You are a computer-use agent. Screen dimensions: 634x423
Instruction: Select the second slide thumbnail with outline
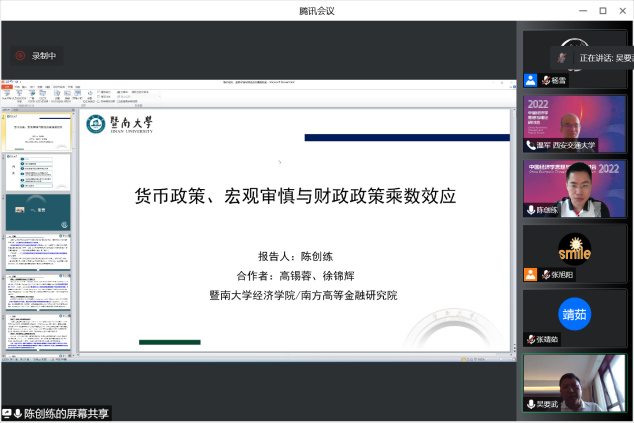(38, 172)
